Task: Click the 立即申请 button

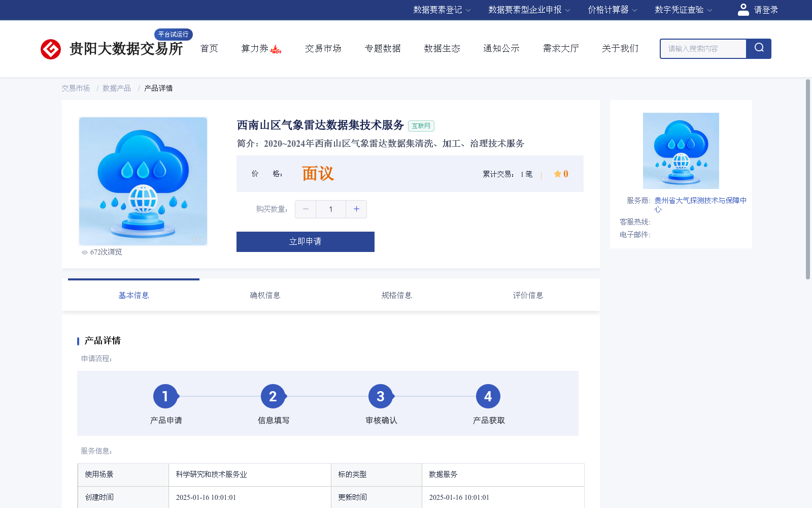Action: (x=306, y=242)
